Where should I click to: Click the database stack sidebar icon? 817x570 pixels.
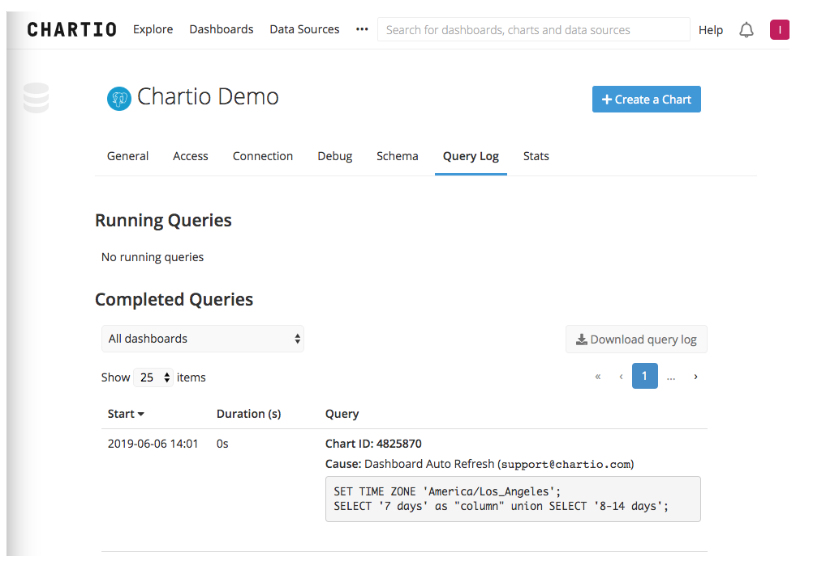point(36,97)
